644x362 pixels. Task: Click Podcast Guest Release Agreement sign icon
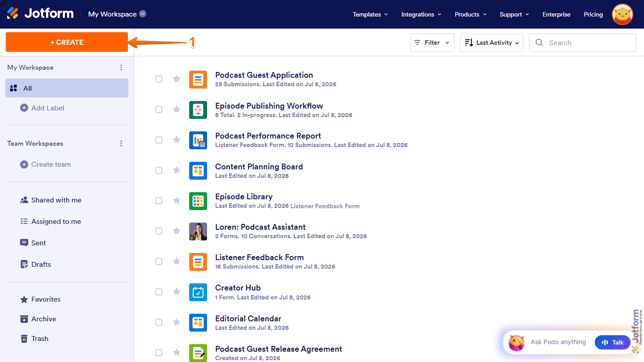coord(198,353)
